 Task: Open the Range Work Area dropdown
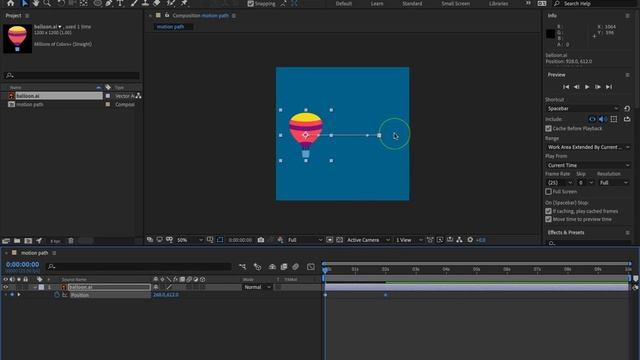[x=588, y=147]
